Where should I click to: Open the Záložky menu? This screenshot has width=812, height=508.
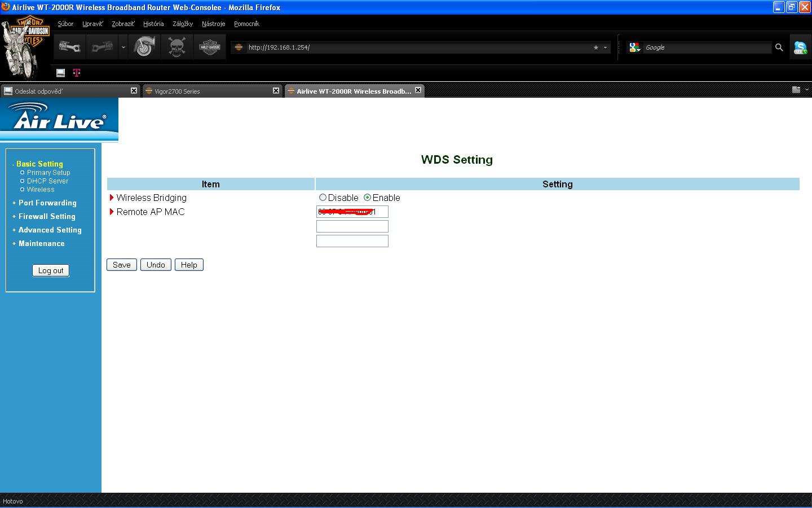pos(183,24)
